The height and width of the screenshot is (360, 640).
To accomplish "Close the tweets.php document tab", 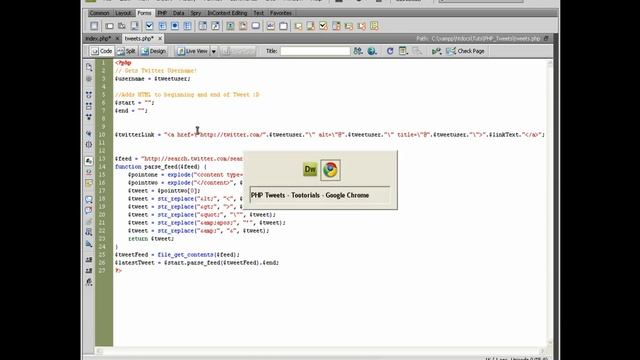I will coord(160,38).
